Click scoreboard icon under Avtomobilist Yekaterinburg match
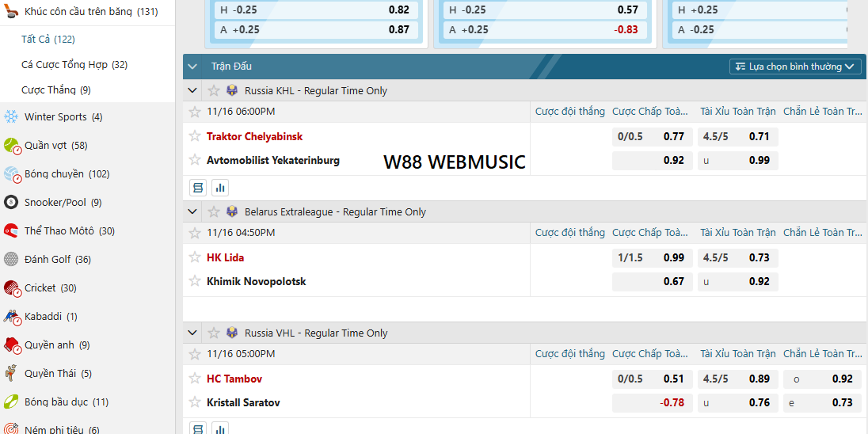 (198, 188)
